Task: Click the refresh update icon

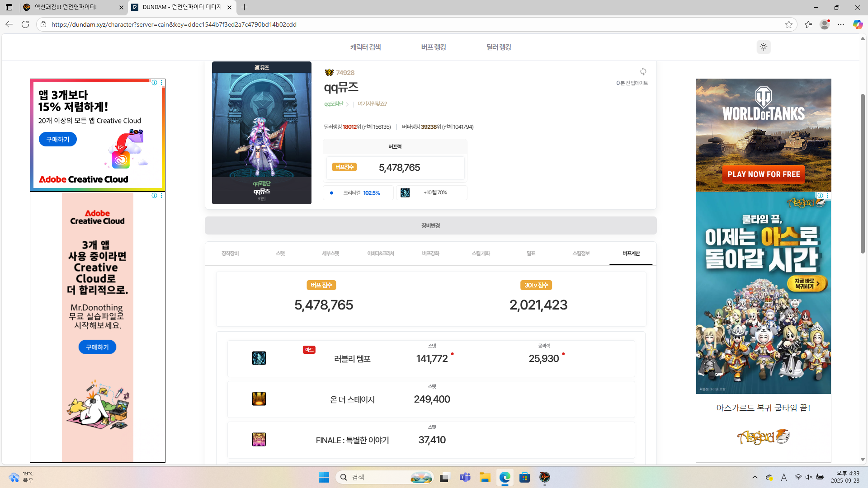Action: 643,71
